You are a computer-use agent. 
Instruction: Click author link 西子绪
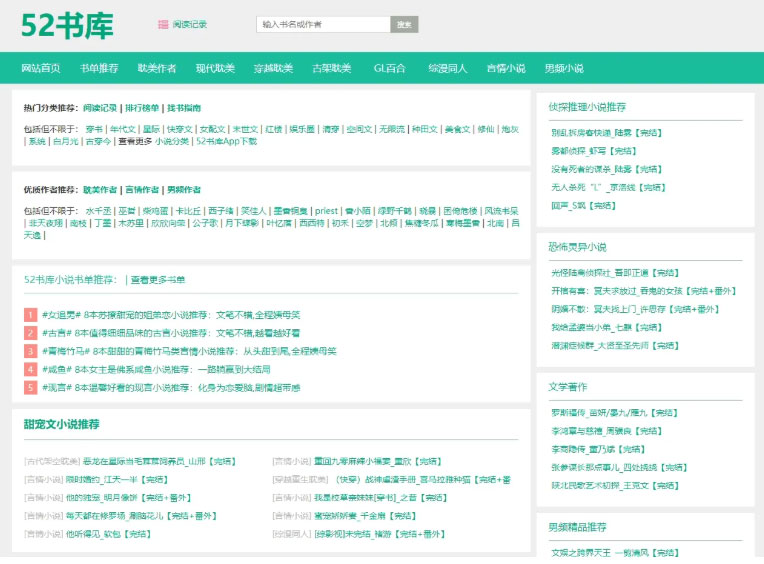(221, 211)
